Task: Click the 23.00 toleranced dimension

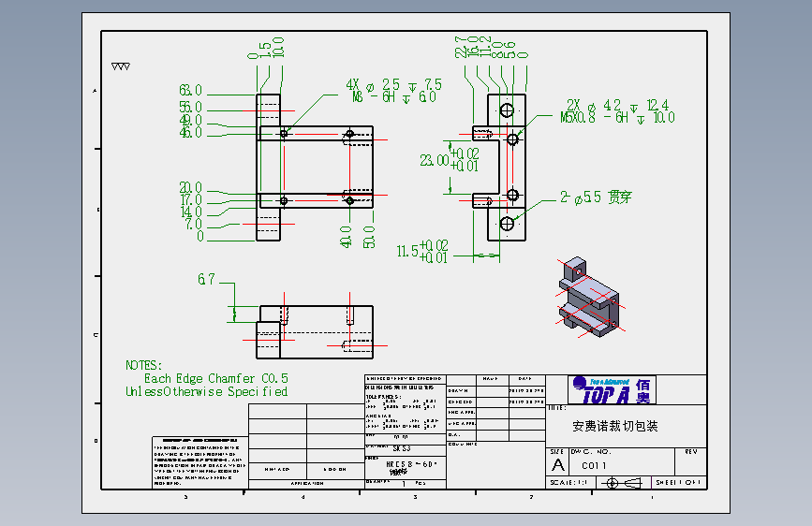Action: [450, 160]
